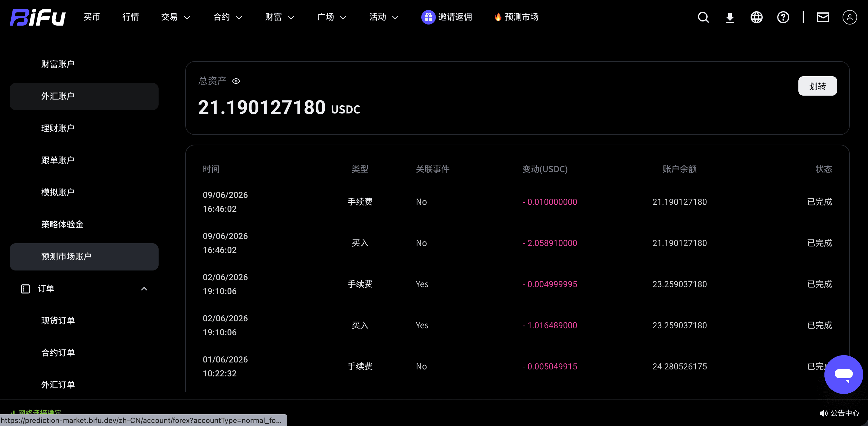Click the 状态 column header

[824, 169]
